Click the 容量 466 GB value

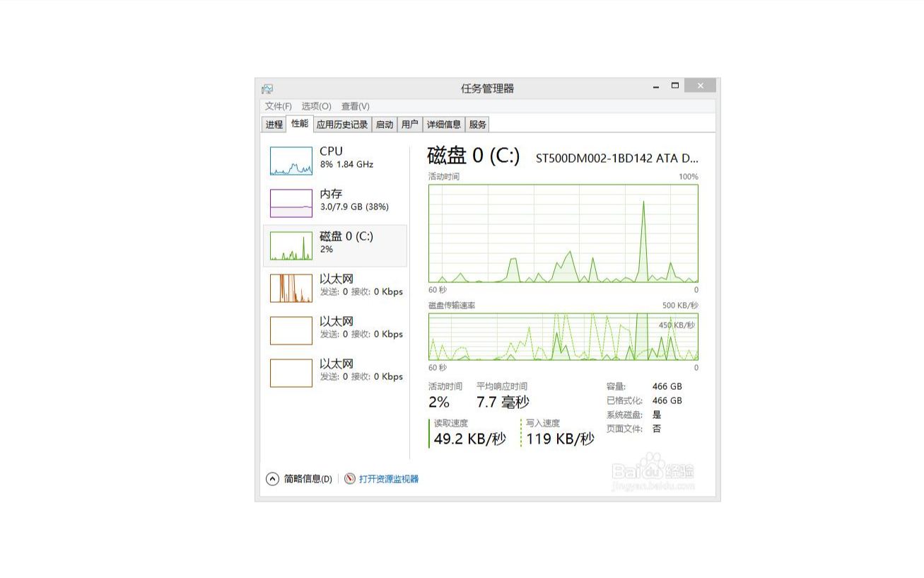point(667,386)
